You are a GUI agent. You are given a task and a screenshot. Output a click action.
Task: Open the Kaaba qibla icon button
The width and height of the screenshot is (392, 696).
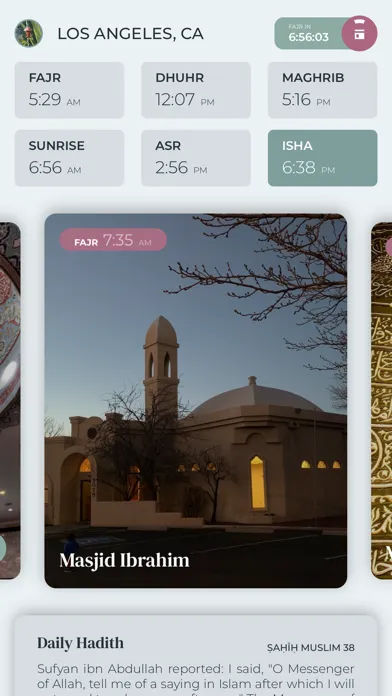(x=360, y=33)
